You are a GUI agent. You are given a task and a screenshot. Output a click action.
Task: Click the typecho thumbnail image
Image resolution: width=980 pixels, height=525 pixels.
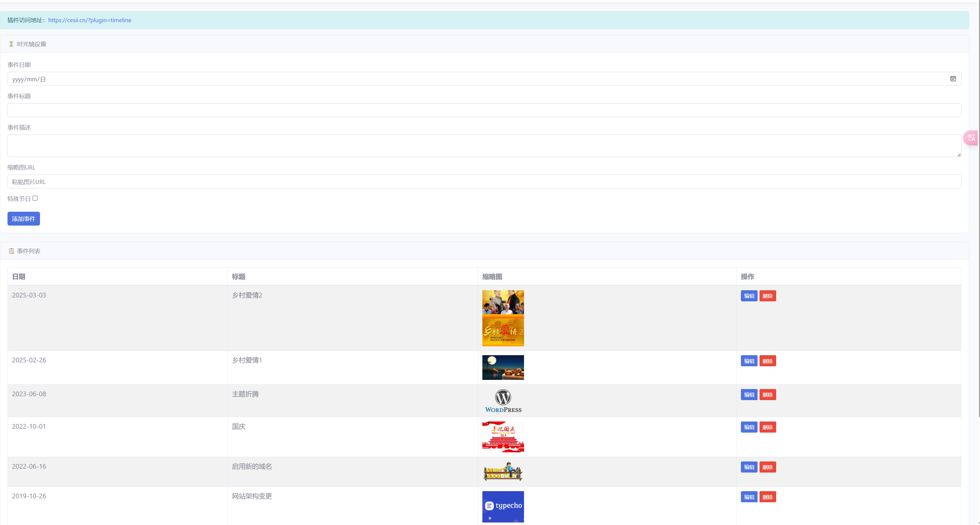click(x=503, y=506)
